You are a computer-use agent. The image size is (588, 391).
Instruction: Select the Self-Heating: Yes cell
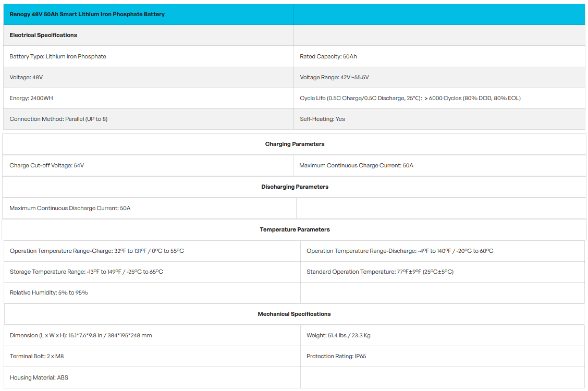click(439, 119)
